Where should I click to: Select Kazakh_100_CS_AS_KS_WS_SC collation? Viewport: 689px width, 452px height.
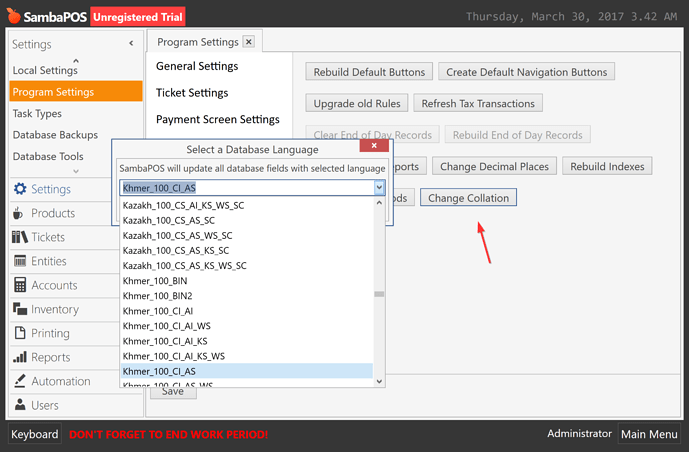(247, 265)
